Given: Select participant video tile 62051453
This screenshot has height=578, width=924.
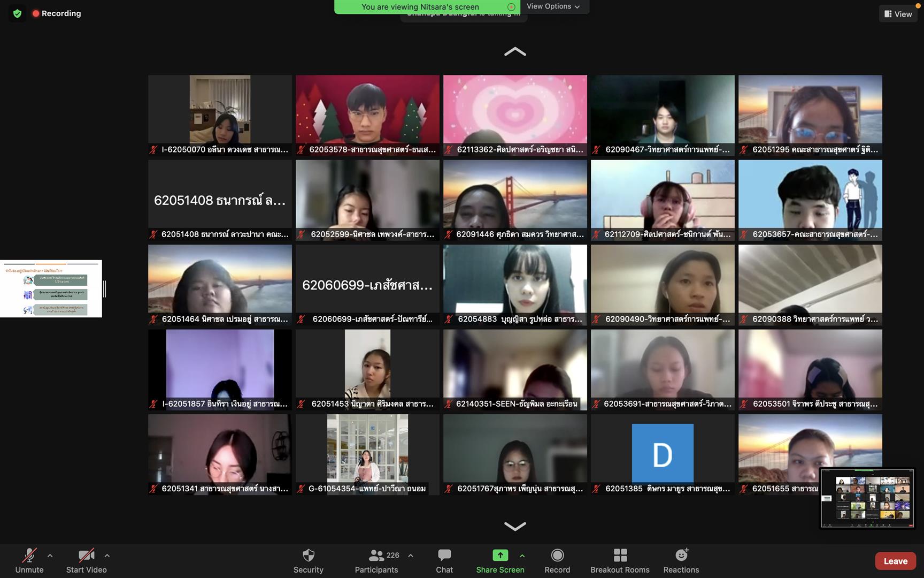Looking at the screenshot, I should click(367, 370).
